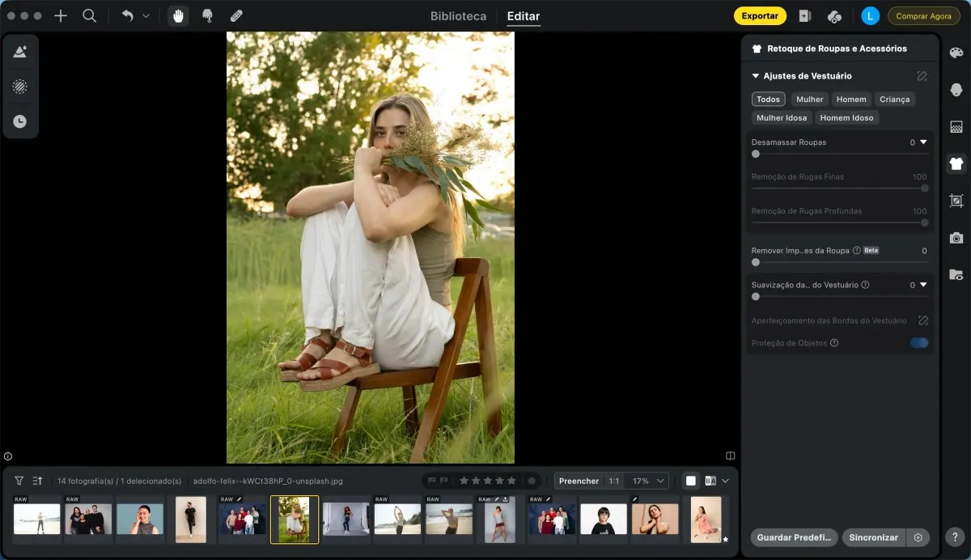The height and width of the screenshot is (560, 971).
Task: Select the boy in black shirt thumbnail
Action: click(x=604, y=519)
